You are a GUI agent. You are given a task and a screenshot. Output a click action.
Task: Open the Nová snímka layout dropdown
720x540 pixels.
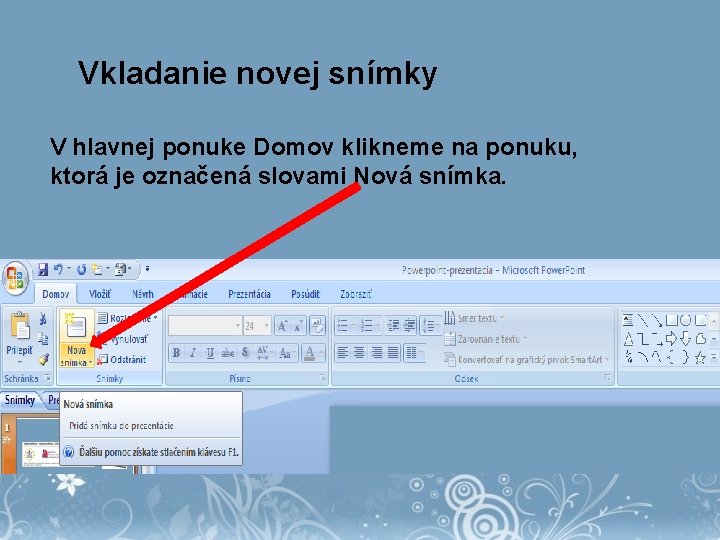76,356
